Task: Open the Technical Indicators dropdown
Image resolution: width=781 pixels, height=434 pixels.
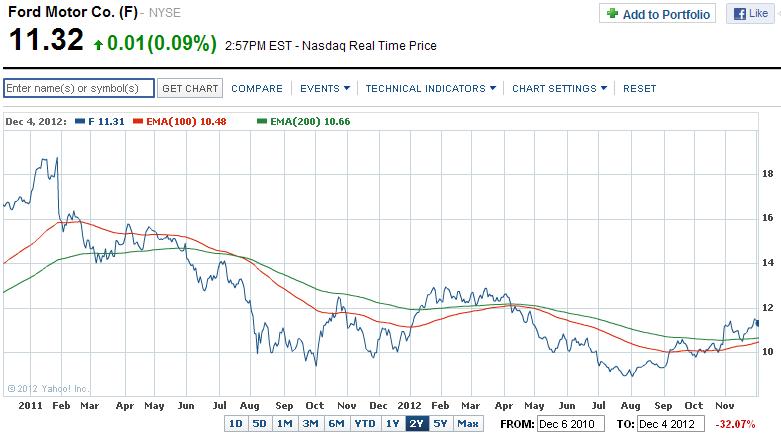Action: [431, 88]
